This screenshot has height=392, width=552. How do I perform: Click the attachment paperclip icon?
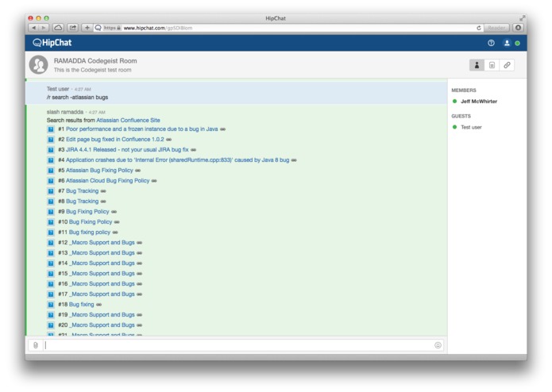[36, 345]
